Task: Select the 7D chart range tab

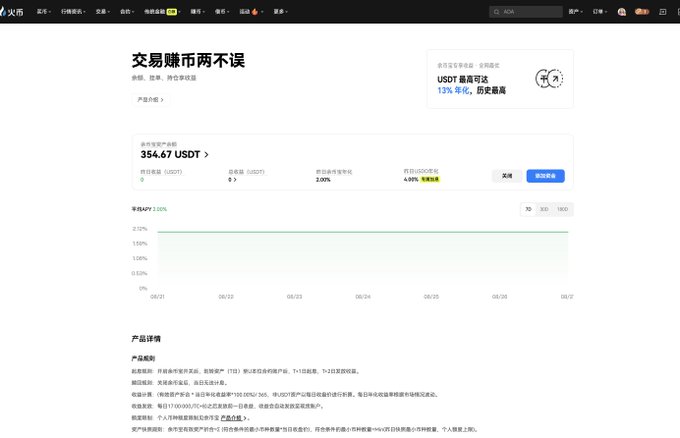Action: [528, 209]
